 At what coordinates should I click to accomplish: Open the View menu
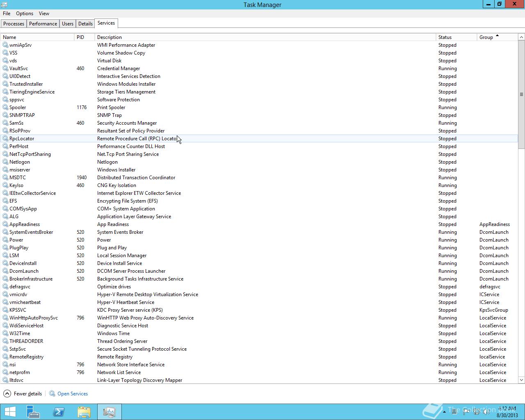(44, 14)
